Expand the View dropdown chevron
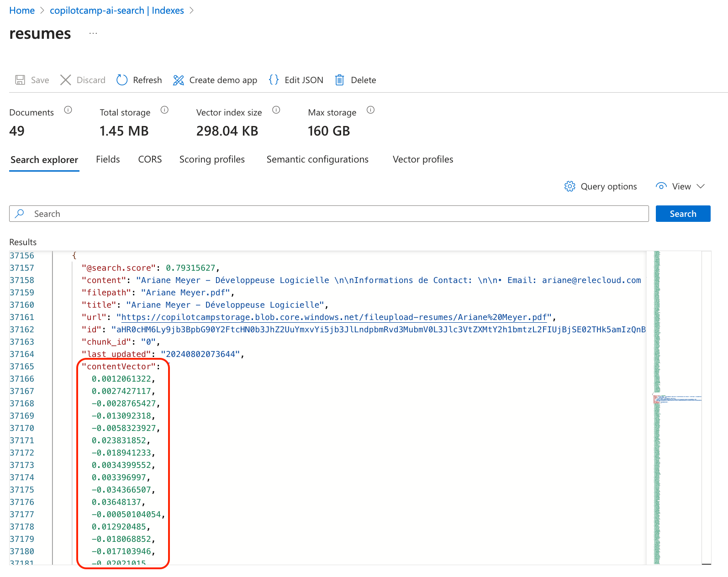The height and width of the screenshot is (577, 728). [x=701, y=186]
